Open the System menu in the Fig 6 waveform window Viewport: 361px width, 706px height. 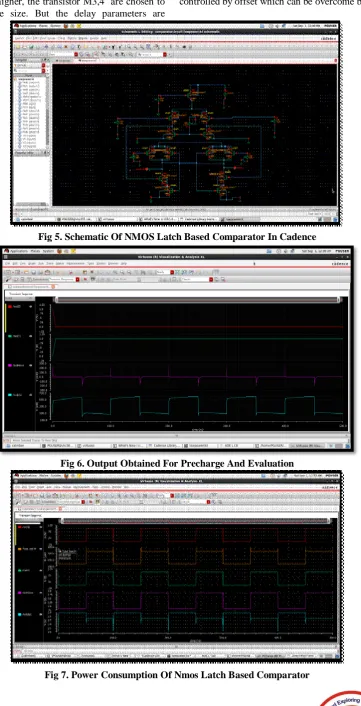pos(49,251)
